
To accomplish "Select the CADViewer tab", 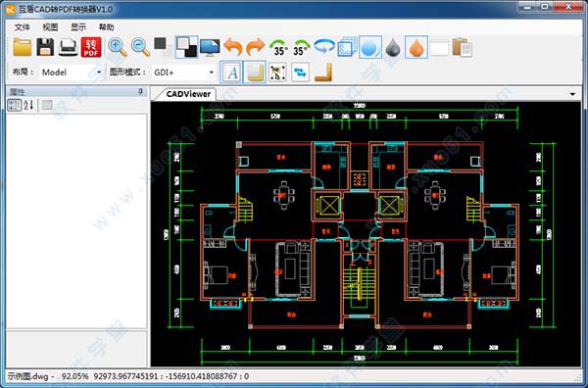I will (188, 94).
